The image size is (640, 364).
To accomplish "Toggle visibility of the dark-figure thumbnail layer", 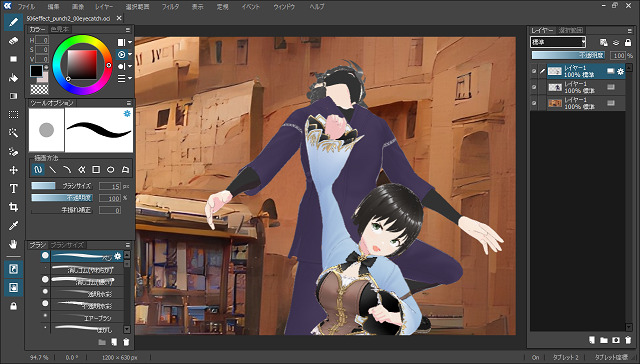I will click(534, 87).
